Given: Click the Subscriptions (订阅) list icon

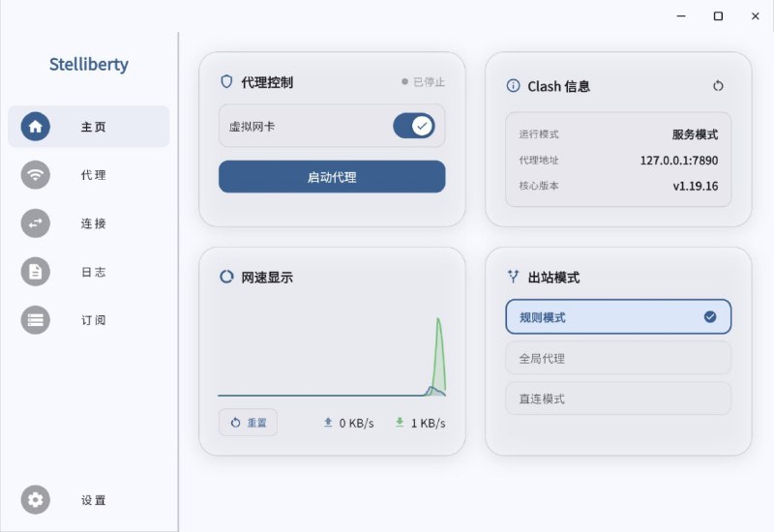Looking at the screenshot, I should pos(36,320).
